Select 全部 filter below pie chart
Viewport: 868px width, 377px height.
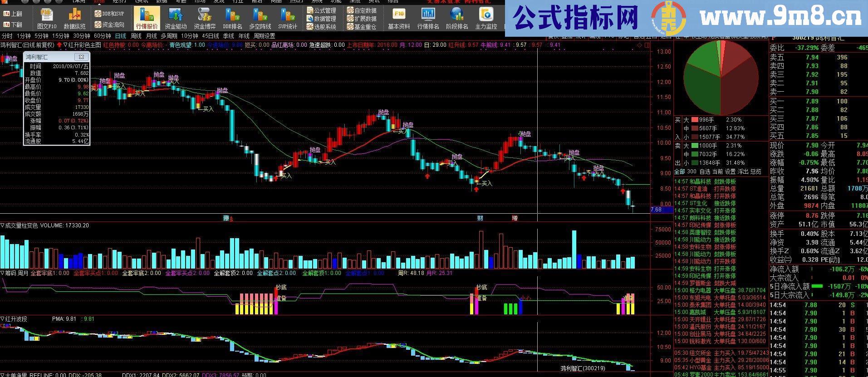pyautogui.click(x=679, y=171)
